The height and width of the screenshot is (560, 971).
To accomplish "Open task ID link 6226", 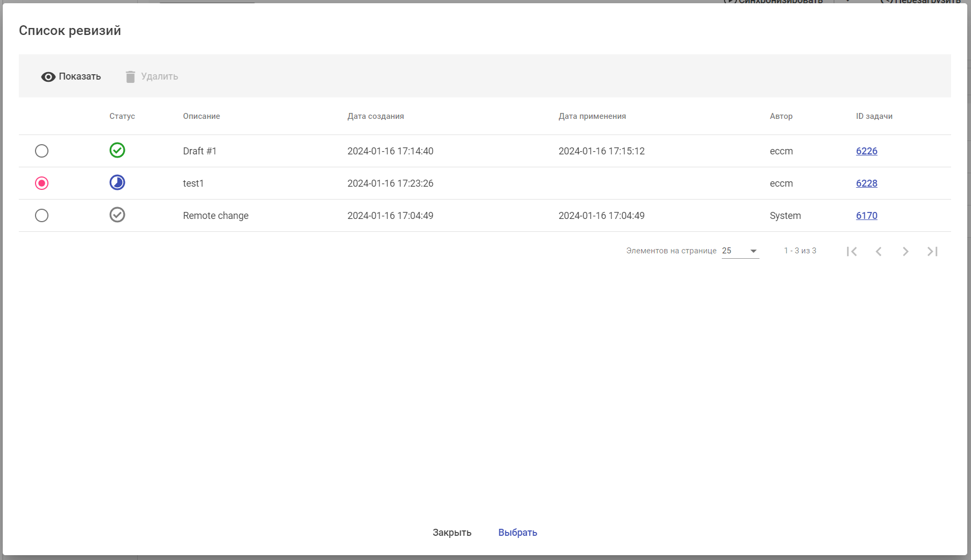I will coord(867,151).
